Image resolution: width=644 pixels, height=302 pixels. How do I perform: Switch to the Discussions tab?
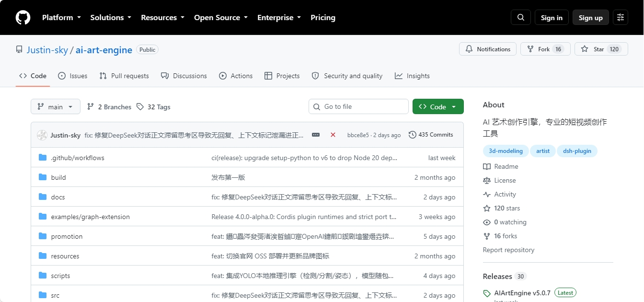coord(184,76)
